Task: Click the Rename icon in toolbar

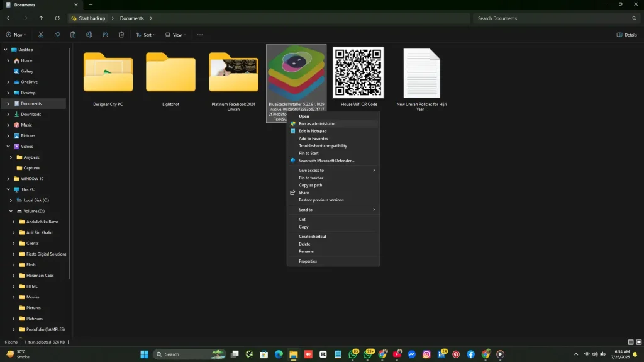Action: click(89, 35)
